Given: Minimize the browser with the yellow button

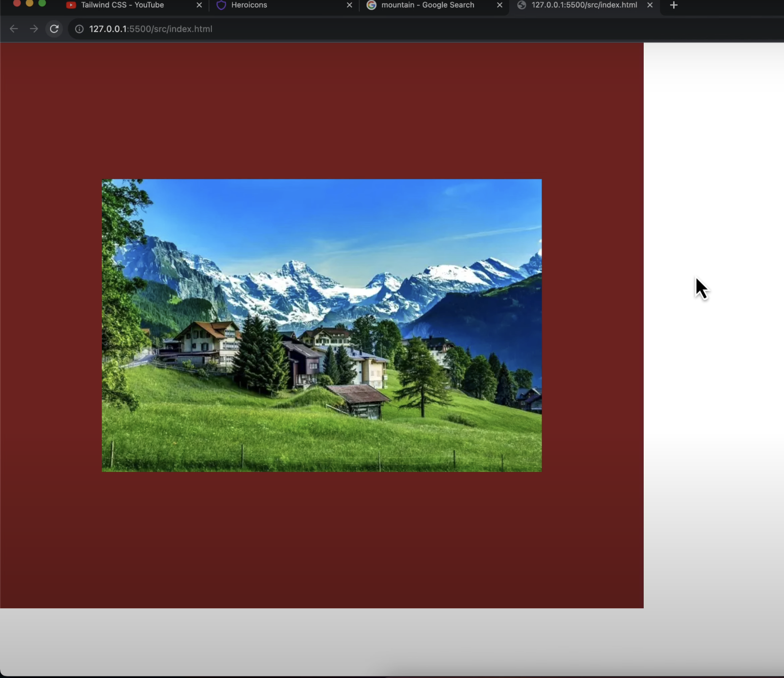Looking at the screenshot, I should click(x=29, y=3).
